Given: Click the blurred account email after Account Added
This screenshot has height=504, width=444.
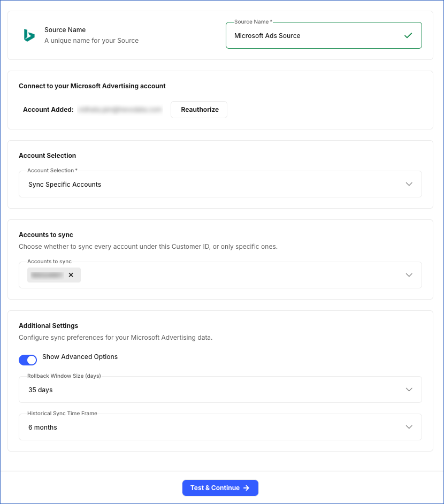Looking at the screenshot, I should pyautogui.click(x=120, y=110).
